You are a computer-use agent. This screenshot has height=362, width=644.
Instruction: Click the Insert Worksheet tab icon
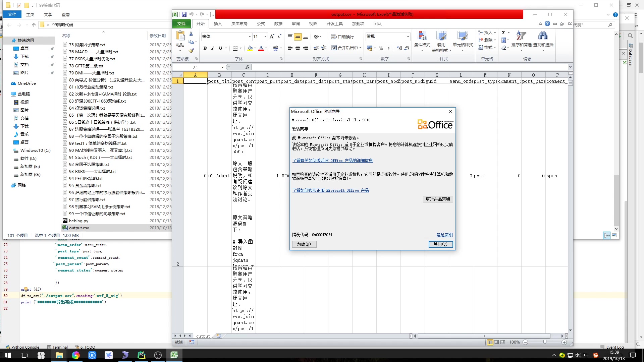coord(219,336)
